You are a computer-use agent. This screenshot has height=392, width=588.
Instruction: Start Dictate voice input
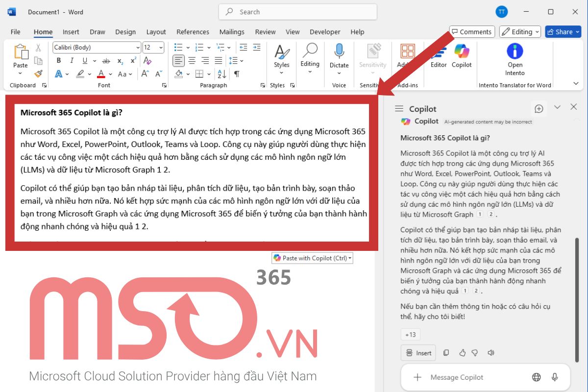click(x=339, y=58)
